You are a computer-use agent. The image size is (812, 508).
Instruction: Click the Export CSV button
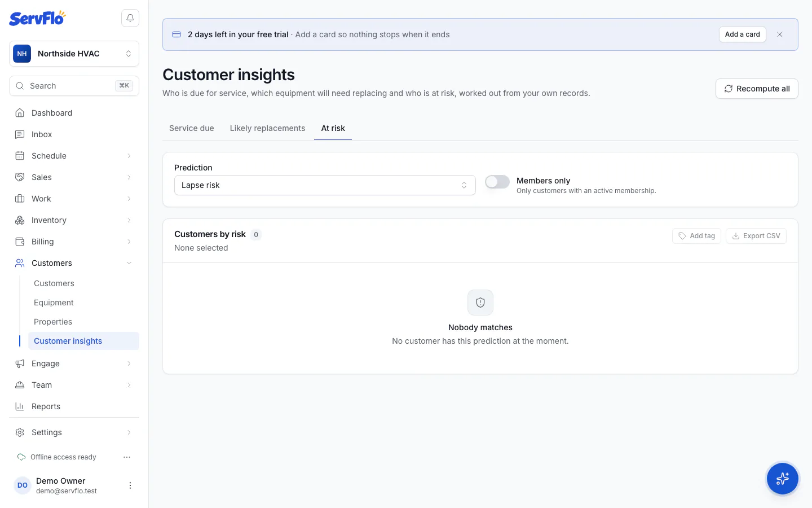[x=756, y=236]
